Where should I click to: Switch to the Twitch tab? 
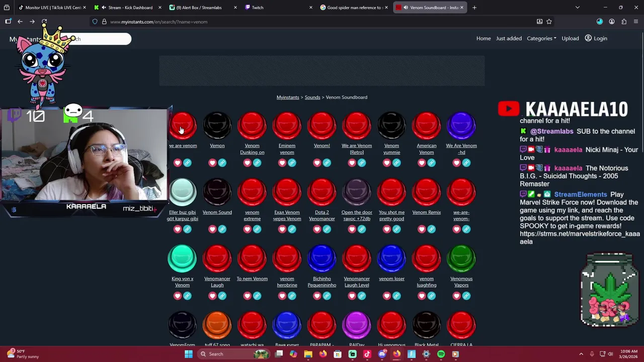click(278, 8)
